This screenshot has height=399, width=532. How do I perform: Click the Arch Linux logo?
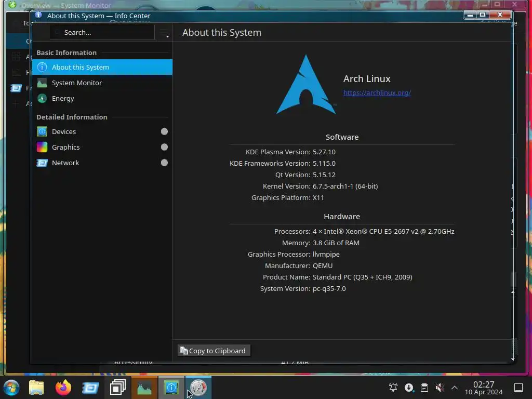(305, 85)
